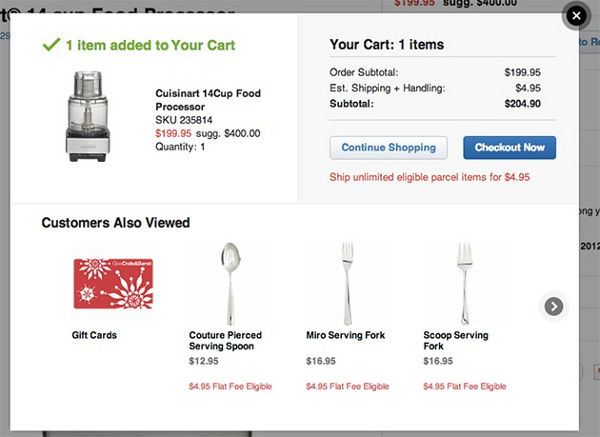Viewport: 600px width, 437px height.
Task: Click the Gift Cards product name
Action: coord(94,336)
